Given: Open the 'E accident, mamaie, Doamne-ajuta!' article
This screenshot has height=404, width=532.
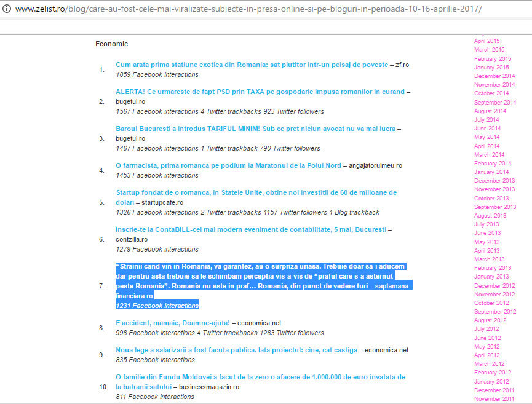Looking at the screenshot, I should point(172,323).
